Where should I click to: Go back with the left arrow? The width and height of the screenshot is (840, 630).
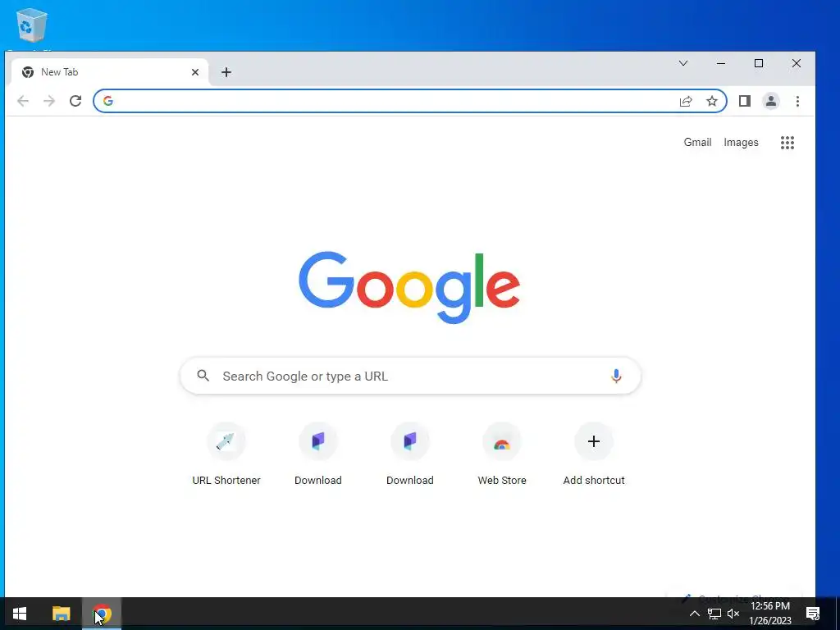[x=22, y=101]
